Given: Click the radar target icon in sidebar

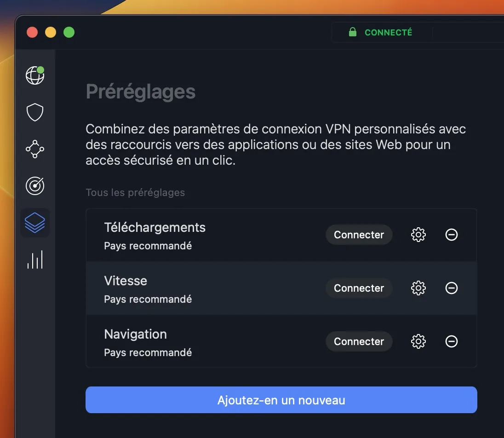Looking at the screenshot, I should (35, 186).
